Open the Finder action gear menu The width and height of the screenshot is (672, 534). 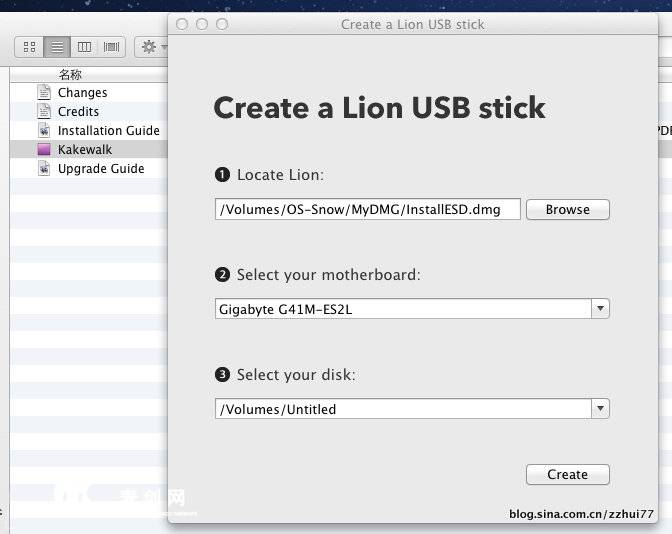click(x=152, y=47)
